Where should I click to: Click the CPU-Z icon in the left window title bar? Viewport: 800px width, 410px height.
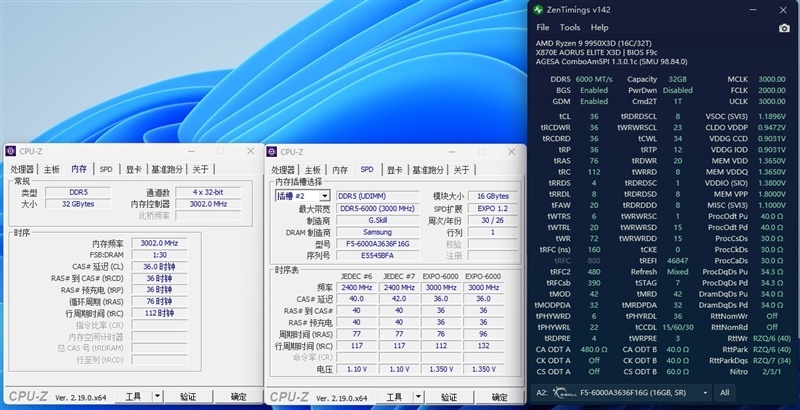[11, 151]
